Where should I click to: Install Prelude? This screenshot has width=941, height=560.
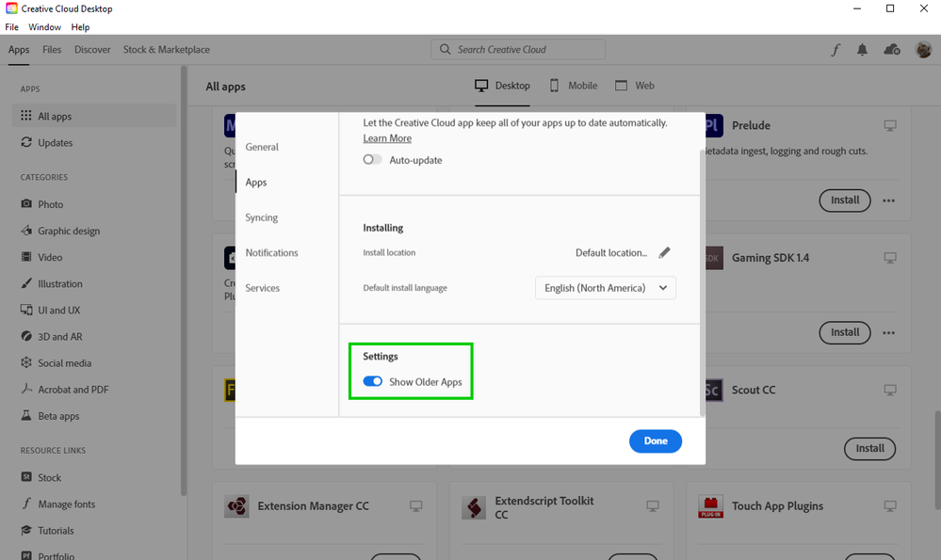point(844,200)
